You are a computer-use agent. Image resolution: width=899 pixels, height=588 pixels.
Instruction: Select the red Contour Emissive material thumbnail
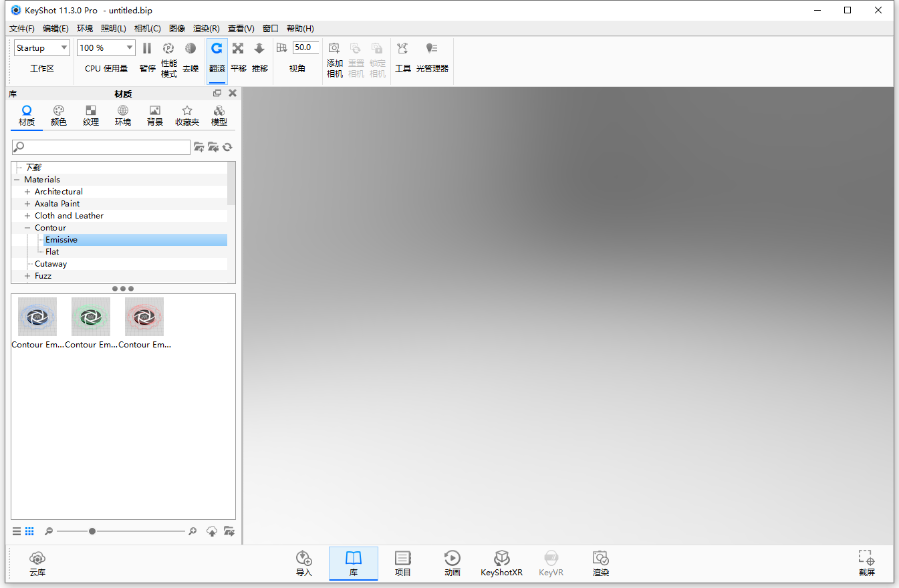coord(144,317)
